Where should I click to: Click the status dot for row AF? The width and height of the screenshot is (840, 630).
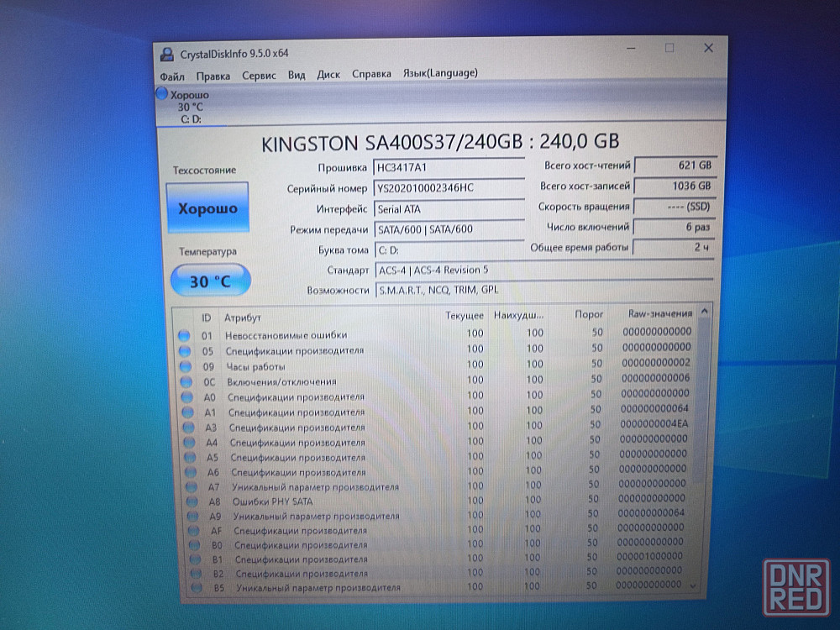[x=194, y=531]
